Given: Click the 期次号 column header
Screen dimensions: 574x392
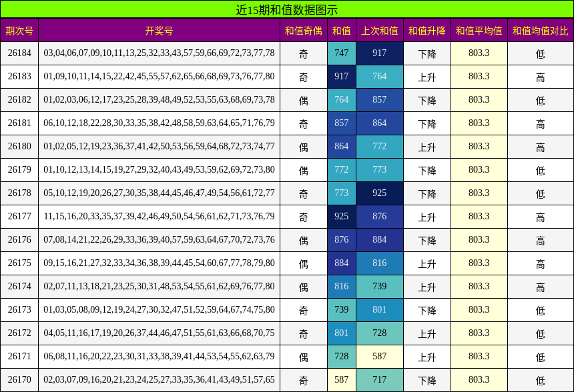Looking at the screenshot, I should pyautogui.click(x=19, y=31).
